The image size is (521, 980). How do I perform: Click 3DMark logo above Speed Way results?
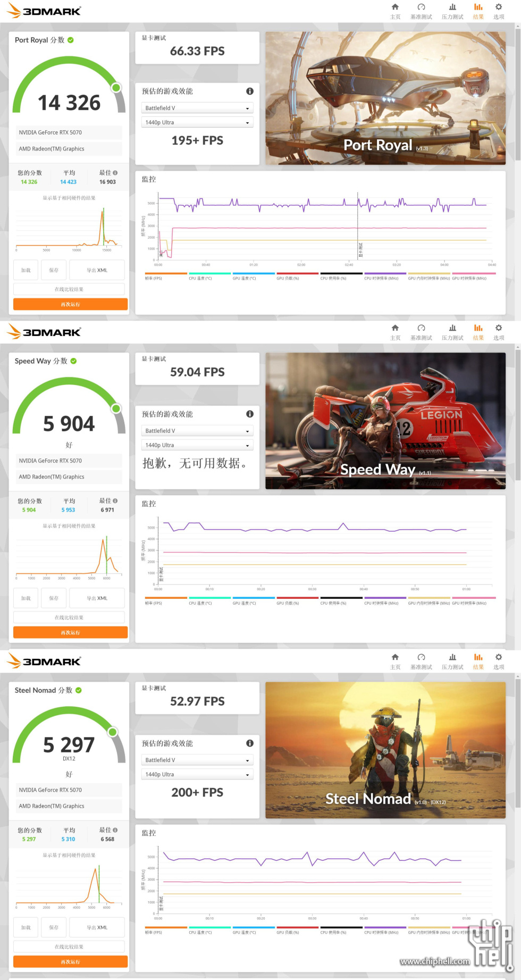click(x=44, y=332)
